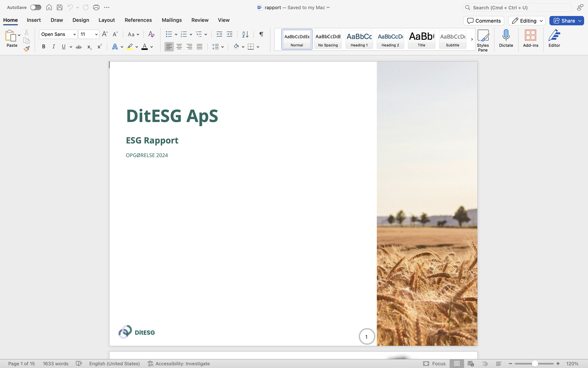Viewport: 588px width, 368px height.
Task: Expand the styles gallery arrow
Action: pos(472,39)
